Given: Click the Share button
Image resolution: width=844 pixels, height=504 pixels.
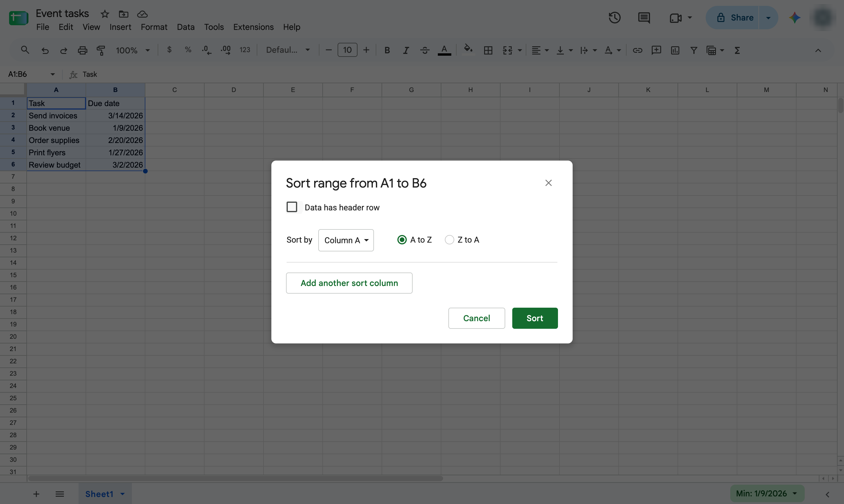Looking at the screenshot, I should [733, 18].
